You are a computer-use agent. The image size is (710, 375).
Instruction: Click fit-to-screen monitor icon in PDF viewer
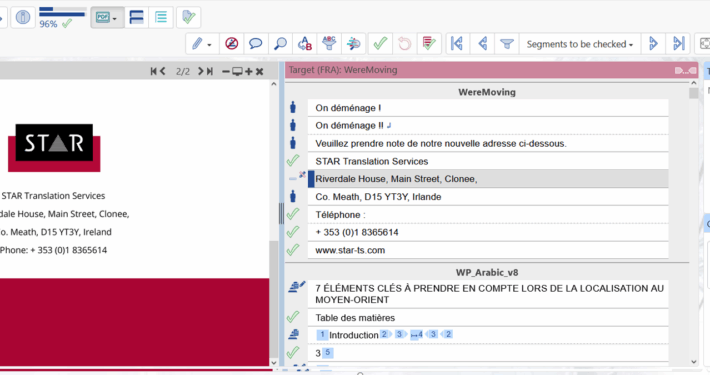pyautogui.click(x=237, y=72)
